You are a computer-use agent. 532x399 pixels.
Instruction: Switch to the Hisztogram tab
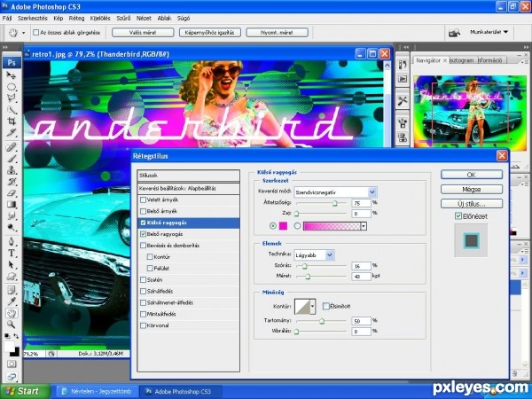[461, 60]
